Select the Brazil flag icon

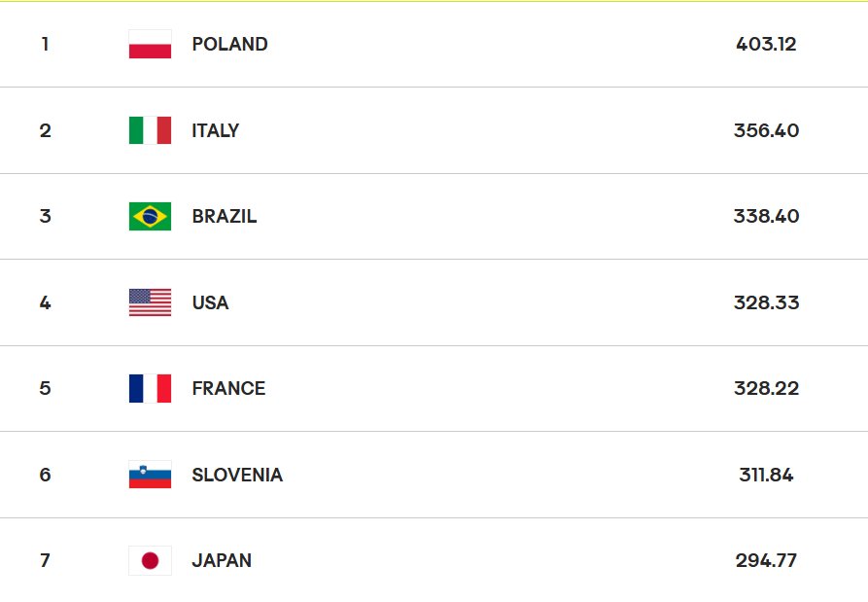point(150,216)
